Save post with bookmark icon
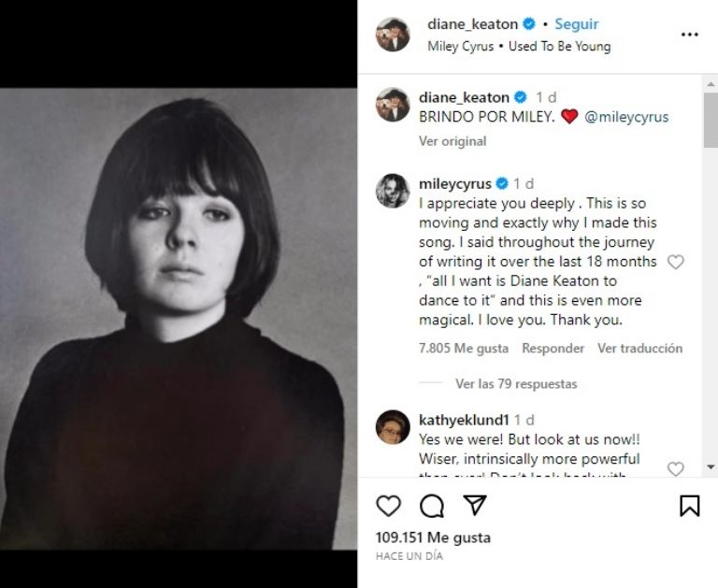Screen dimensions: 718x588 (689, 506)
